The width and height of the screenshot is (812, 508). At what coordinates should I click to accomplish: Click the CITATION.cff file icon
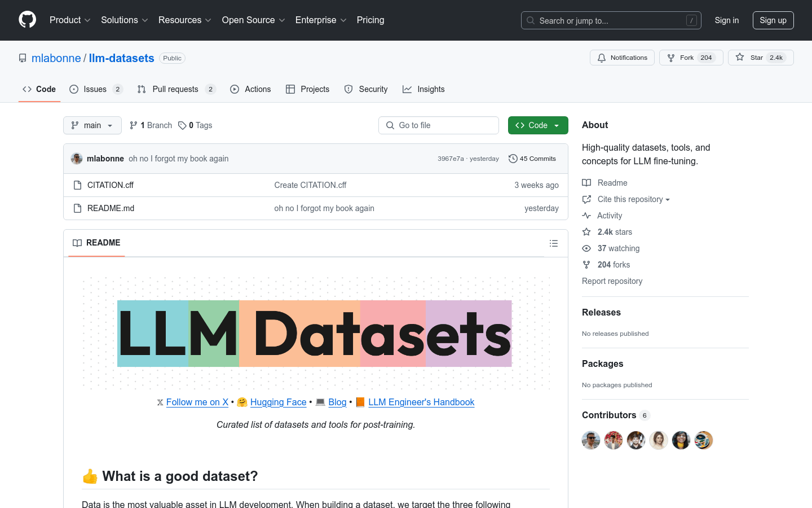click(x=78, y=185)
